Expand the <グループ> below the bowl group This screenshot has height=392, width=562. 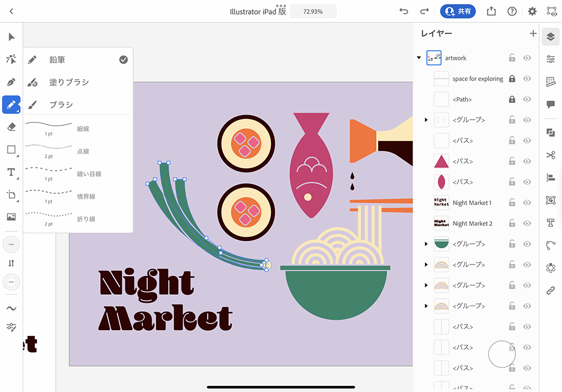[426, 265]
